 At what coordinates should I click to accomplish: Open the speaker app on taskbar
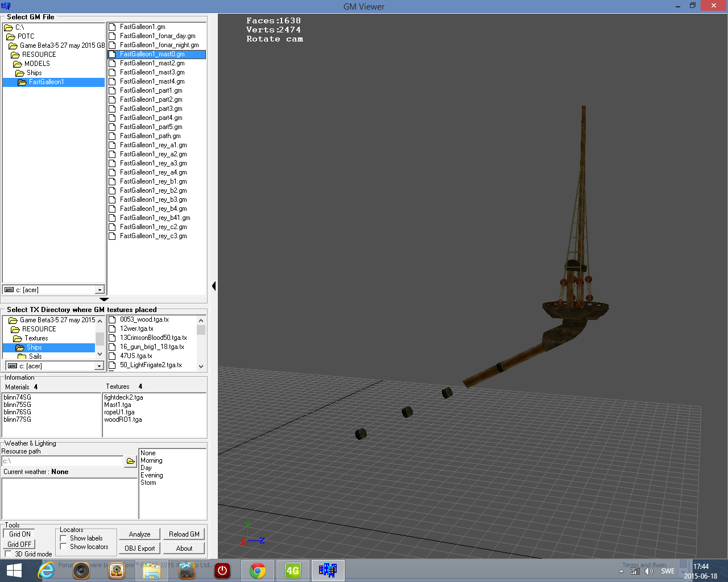tap(81, 571)
